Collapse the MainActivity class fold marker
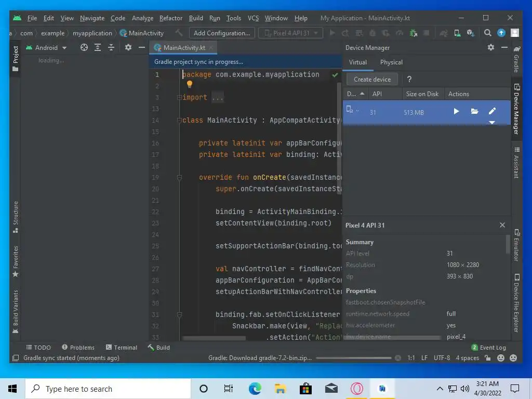The height and width of the screenshot is (399, 532). click(179, 120)
